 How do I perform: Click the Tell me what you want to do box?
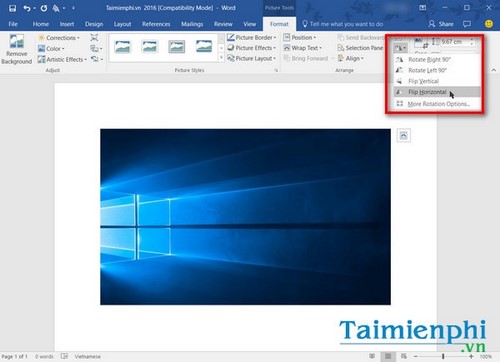[x=343, y=24]
